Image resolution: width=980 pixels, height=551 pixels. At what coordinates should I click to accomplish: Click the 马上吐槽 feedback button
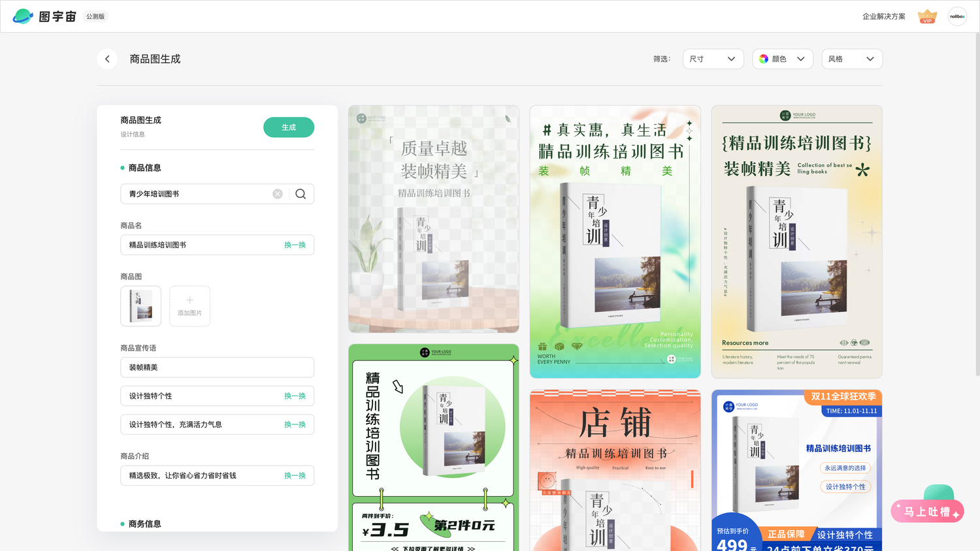click(x=927, y=511)
